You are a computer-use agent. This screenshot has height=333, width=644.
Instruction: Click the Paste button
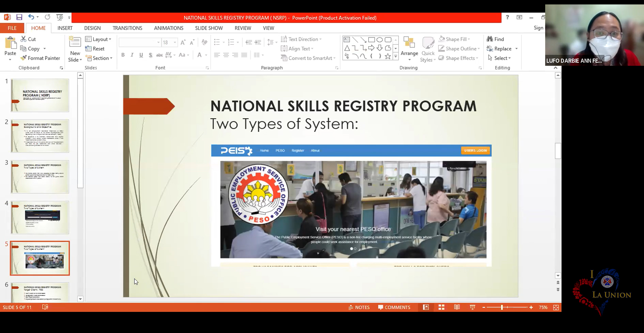(10, 49)
